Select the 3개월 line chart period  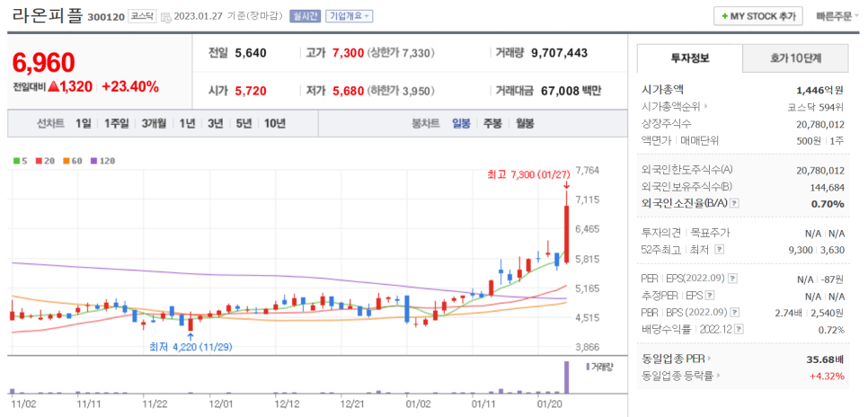[x=154, y=123]
